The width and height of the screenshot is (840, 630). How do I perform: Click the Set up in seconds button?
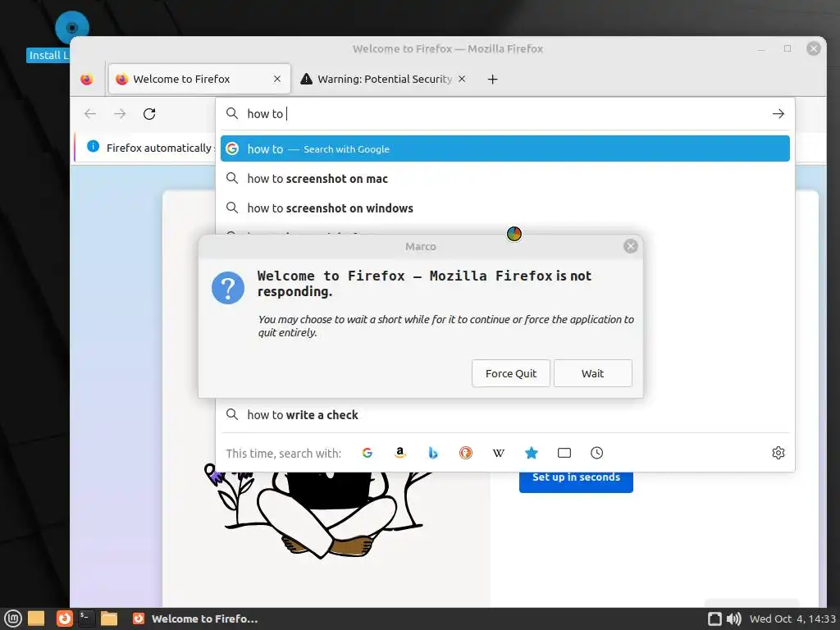point(576,481)
